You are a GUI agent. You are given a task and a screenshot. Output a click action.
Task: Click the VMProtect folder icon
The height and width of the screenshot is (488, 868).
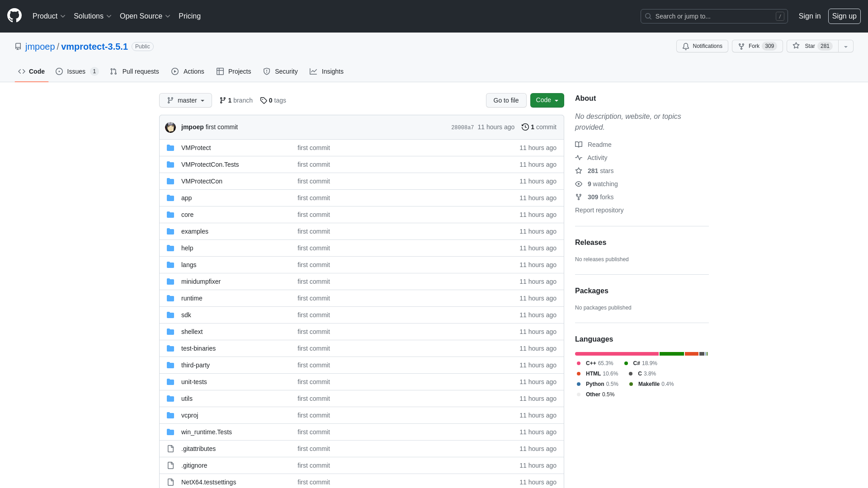tap(170, 148)
